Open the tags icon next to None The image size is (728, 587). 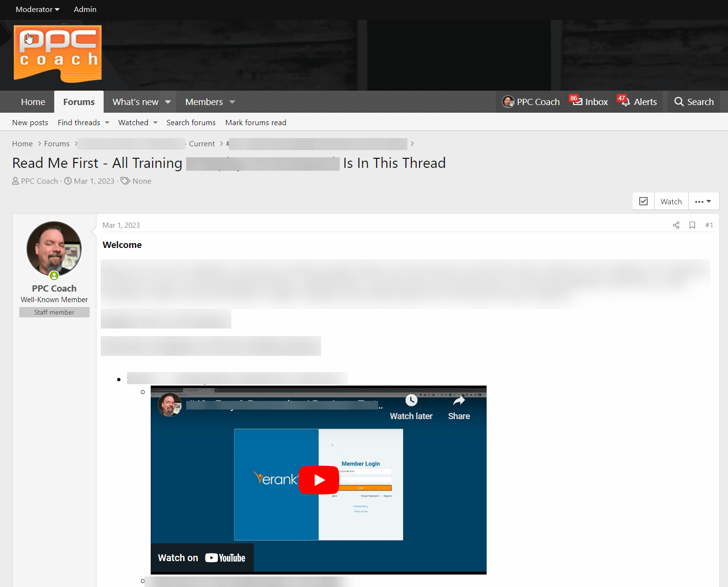tap(125, 181)
